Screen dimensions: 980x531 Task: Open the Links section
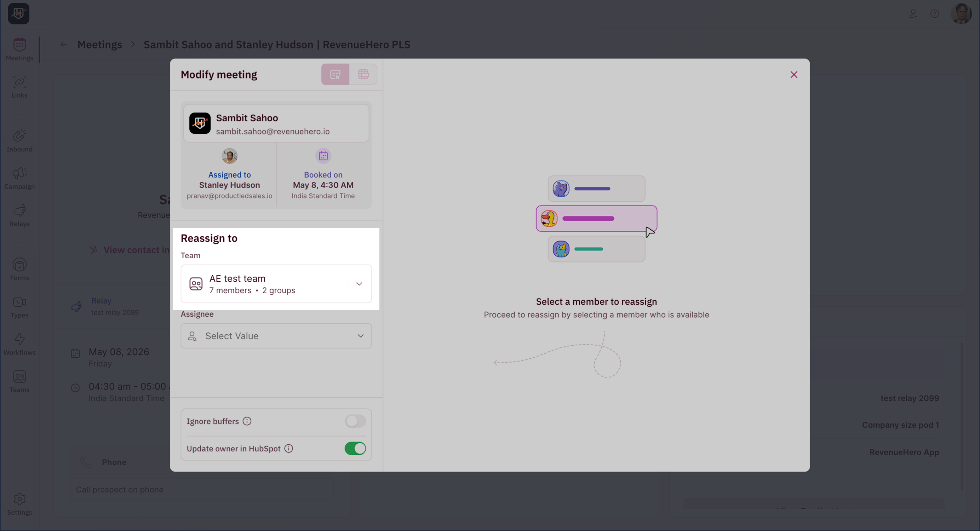[19, 87]
